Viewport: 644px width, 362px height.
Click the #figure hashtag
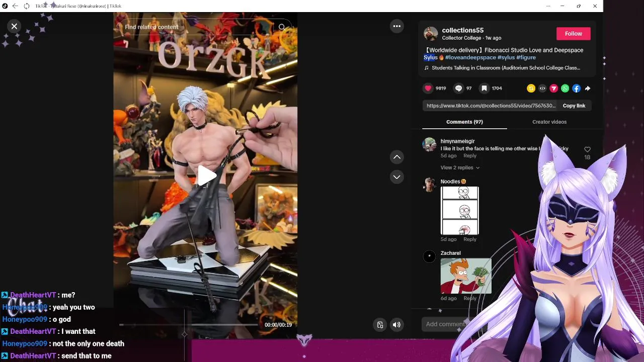click(526, 57)
